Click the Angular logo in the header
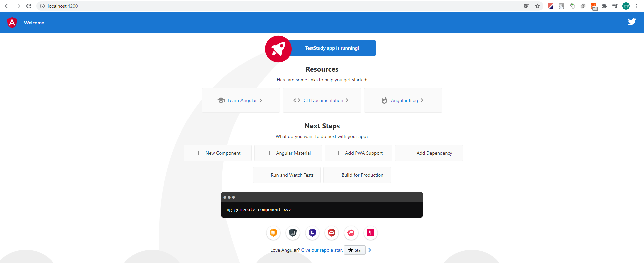644x263 pixels. (12, 22)
